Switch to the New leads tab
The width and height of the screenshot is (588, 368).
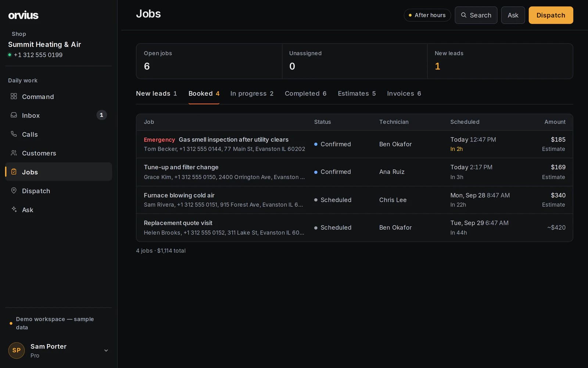[x=157, y=93]
